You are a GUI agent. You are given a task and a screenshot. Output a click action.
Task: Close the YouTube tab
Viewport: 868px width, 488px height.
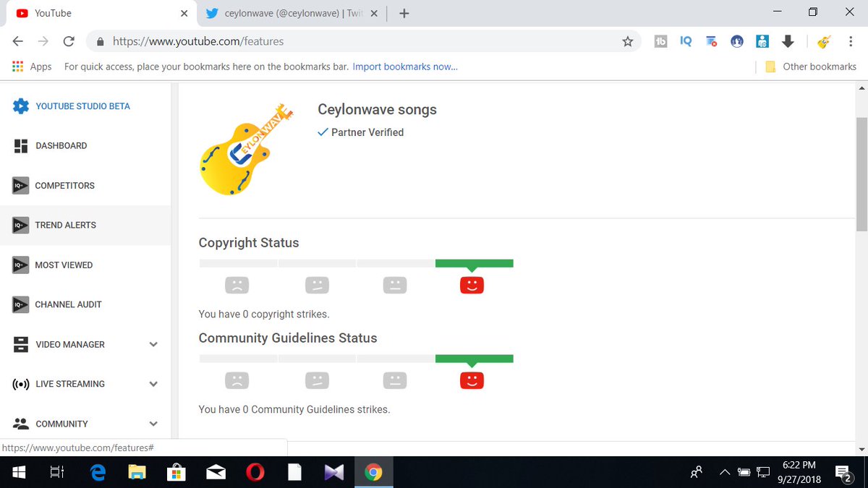point(184,13)
